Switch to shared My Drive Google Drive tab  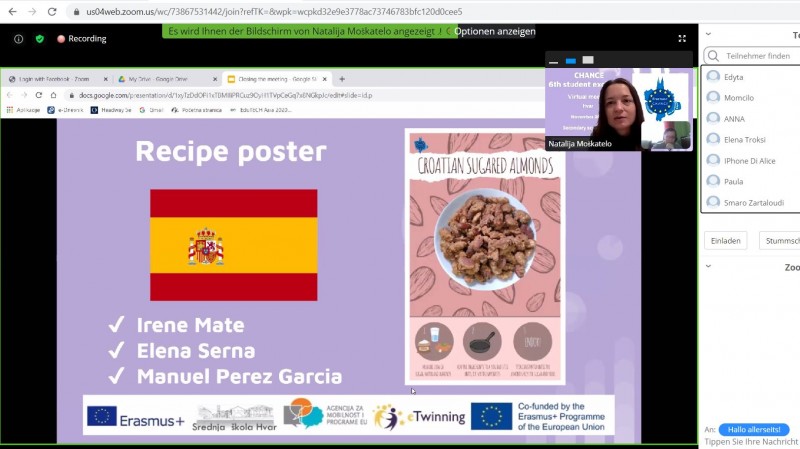[158, 79]
